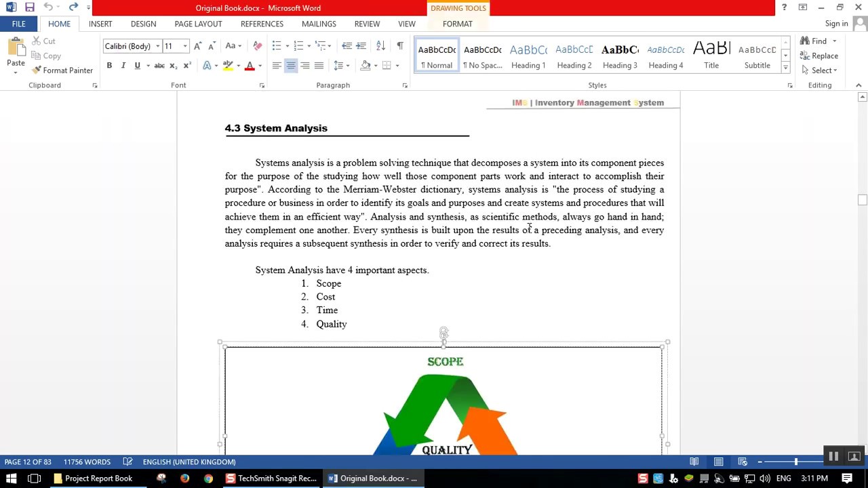The width and height of the screenshot is (868, 488).
Task: Toggle Subscript formatting
Action: pyautogui.click(x=174, y=66)
